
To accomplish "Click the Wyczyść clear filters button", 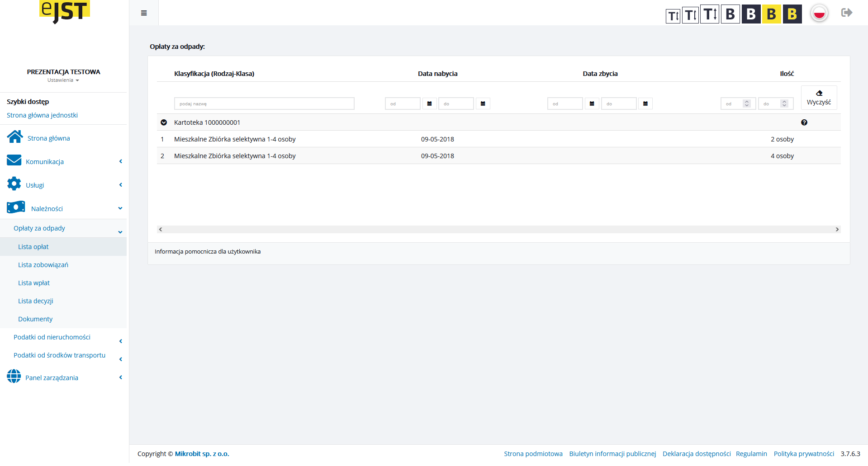I will (819, 98).
